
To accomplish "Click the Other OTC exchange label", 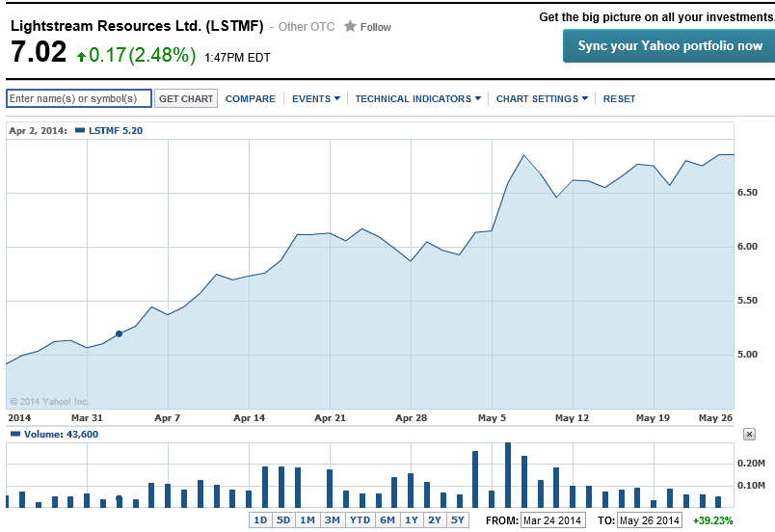I will [x=307, y=27].
